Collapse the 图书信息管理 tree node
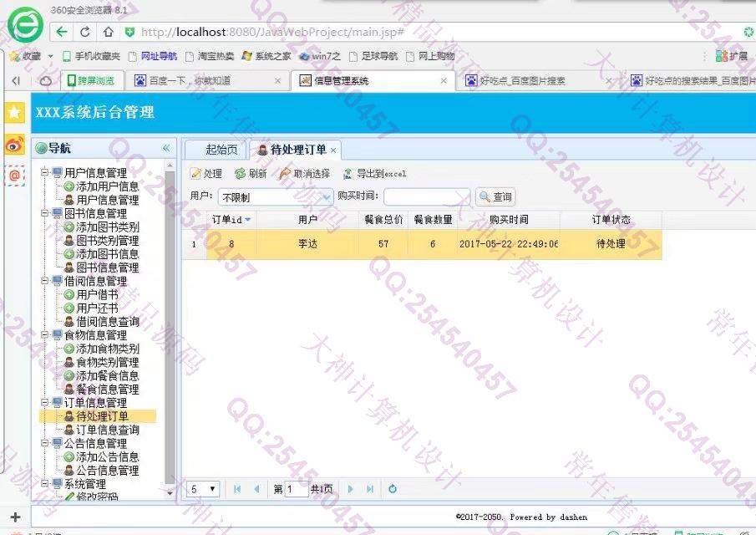The image size is (756, 535). (45, 214)
